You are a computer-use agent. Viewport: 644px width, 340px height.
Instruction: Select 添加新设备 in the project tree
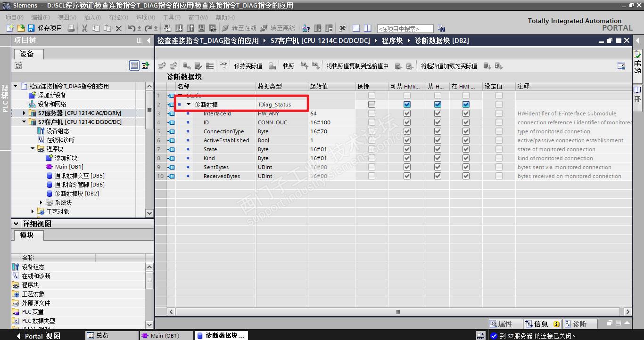click(x=52, y=95)
